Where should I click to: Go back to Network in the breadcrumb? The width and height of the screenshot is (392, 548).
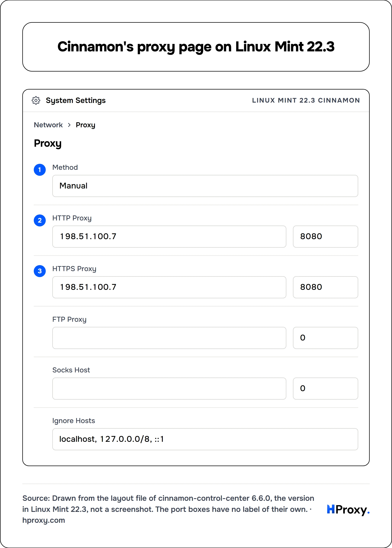[x=48, y=125]
